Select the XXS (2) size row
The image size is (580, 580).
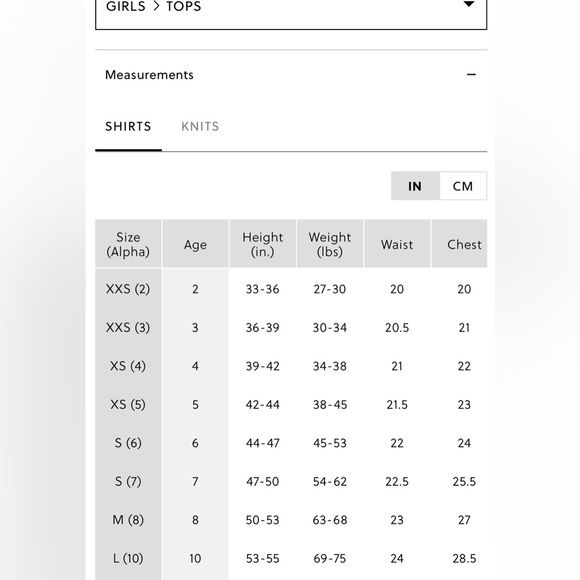point(291,289)
